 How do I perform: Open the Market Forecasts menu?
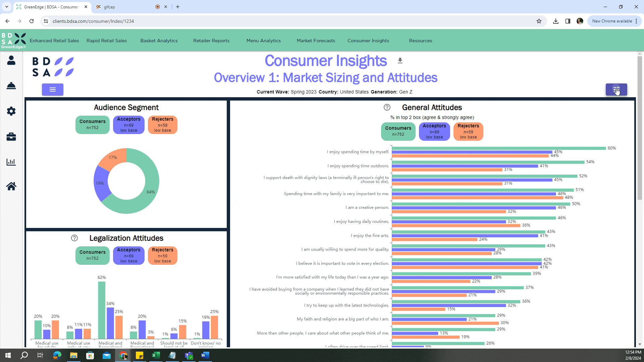pyautogui.click(x=316, y=41)
